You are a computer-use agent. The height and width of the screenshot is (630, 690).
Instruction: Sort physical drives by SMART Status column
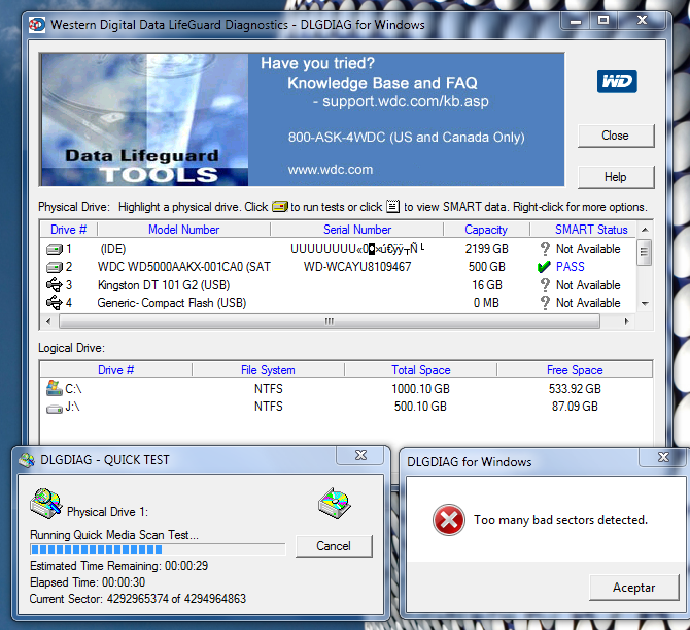tap(591, 230)
